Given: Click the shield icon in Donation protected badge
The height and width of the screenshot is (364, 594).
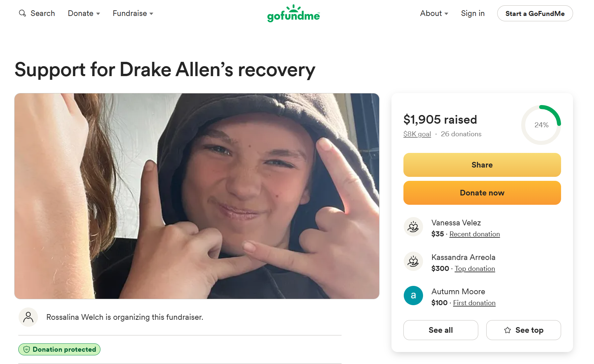Looking at the screenshot, I should 27,349.
